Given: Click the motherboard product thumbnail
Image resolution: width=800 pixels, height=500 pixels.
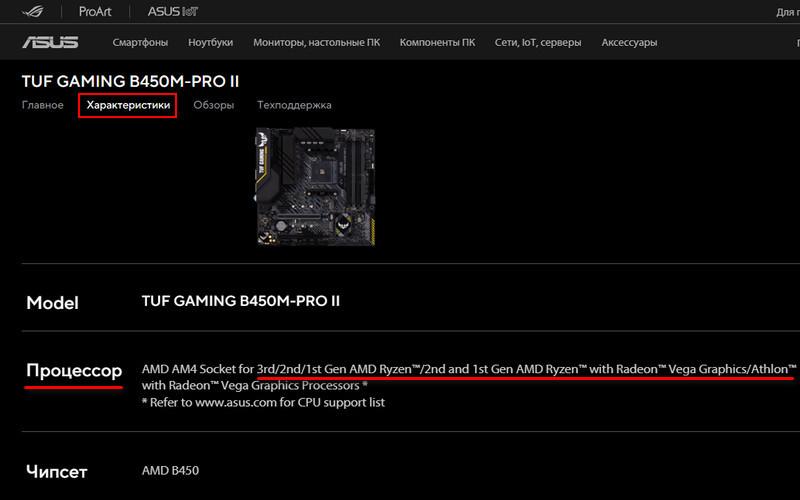Looking at the screenshot, I should 316,186.
